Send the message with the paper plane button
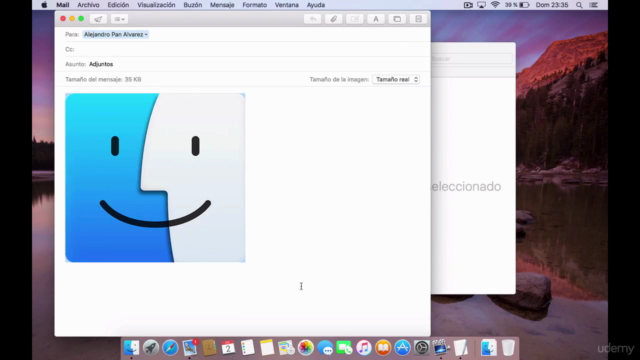This screenshot has height=360, width=640. pos(98,19)
